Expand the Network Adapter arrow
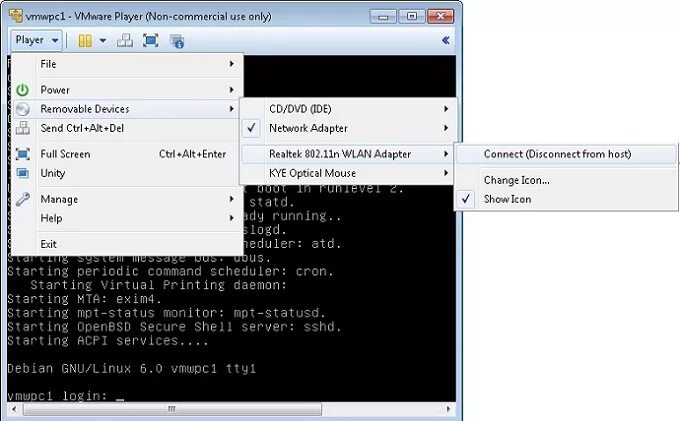 click(x=446, y=128)
